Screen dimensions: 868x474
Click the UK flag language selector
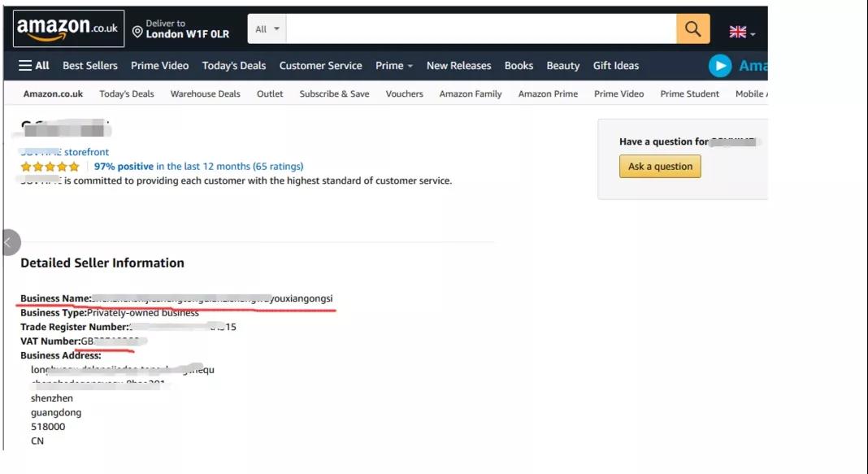(x=741, y=33)
